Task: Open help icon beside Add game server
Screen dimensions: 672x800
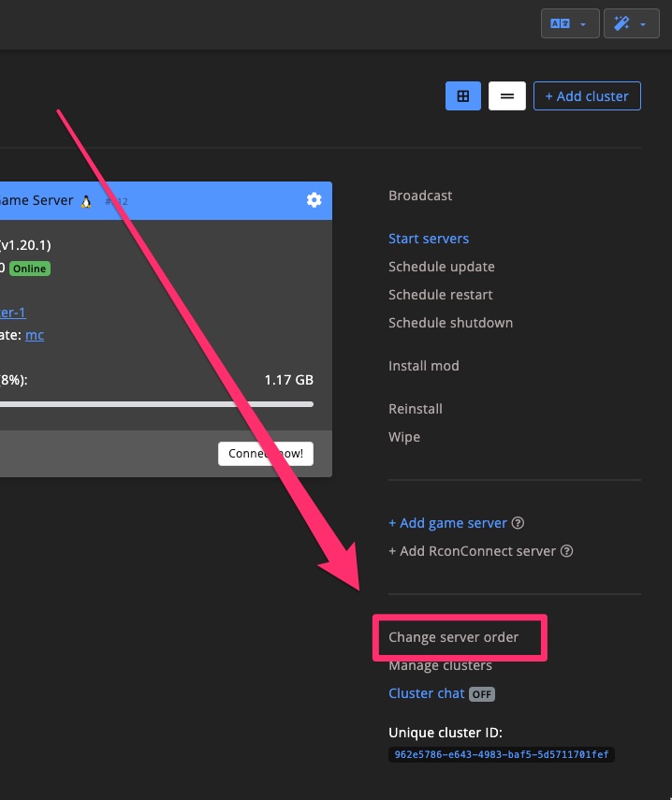Action: point(518,523)
